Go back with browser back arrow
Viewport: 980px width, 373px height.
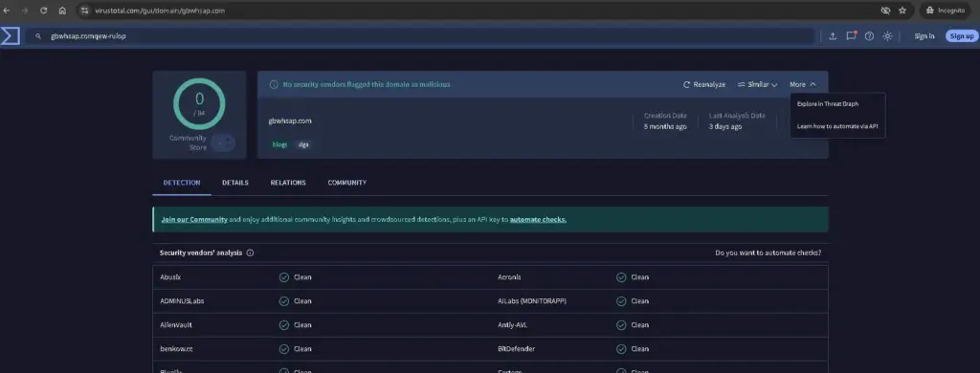[x=7, y=11]
